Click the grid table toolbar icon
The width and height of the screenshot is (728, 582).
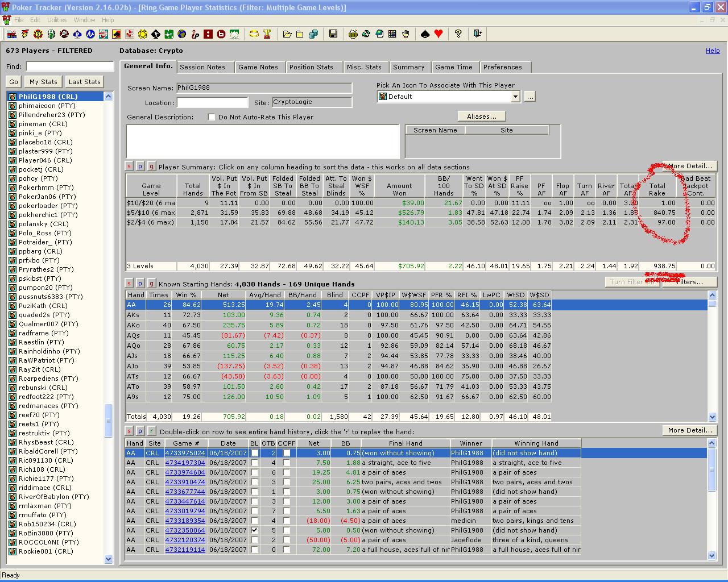click(x=392, y=34)
